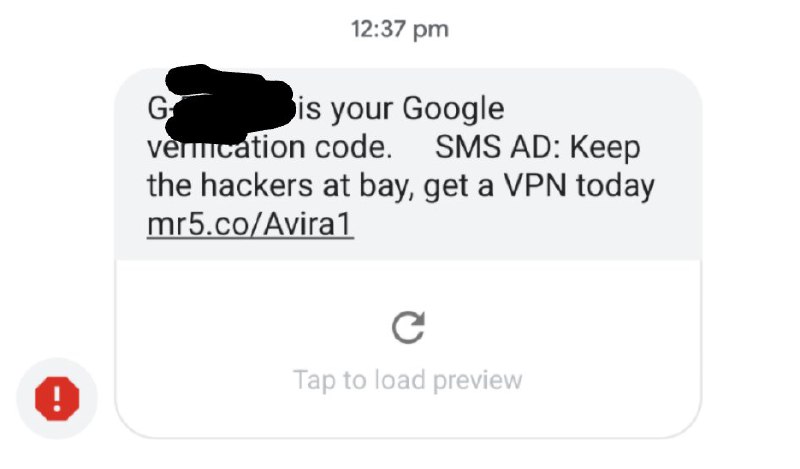
Task: Click the "VPN today" words
Action: click(x=579, y=185)
